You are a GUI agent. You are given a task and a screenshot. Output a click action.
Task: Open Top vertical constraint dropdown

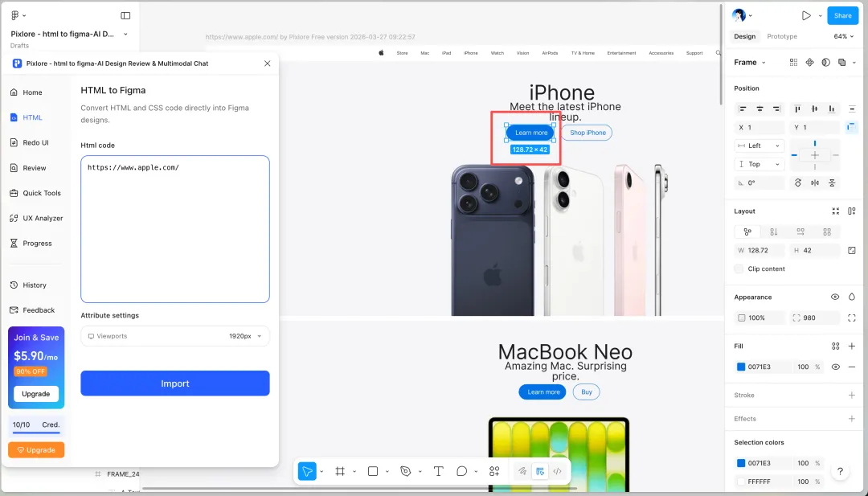(759, 164)
